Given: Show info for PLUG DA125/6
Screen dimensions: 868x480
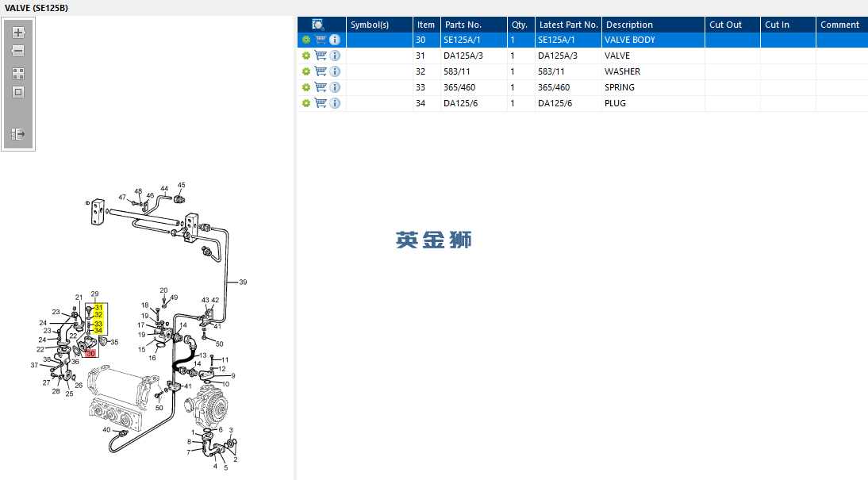Looking at the screenshot, I should [335, 103].
